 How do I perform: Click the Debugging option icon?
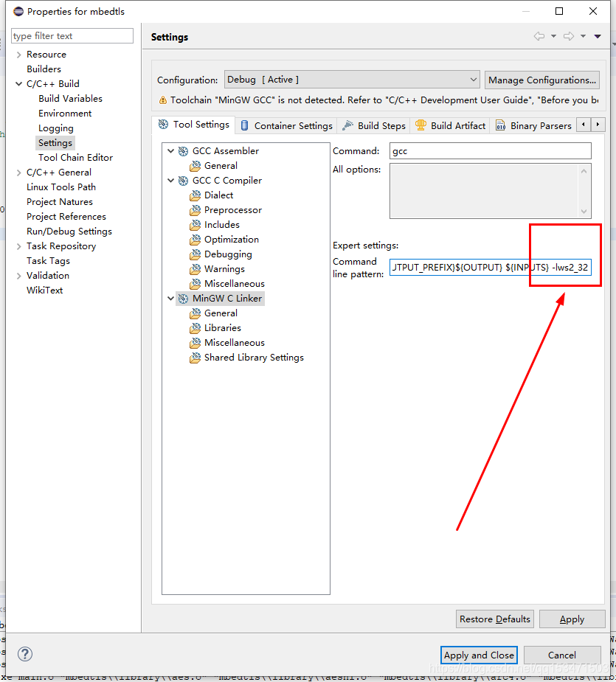195,255
